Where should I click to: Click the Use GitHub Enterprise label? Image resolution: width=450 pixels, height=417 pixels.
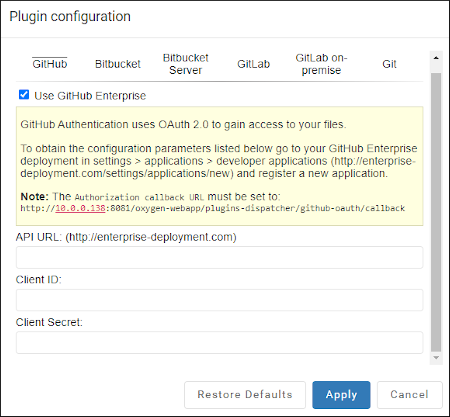(90, 96)
